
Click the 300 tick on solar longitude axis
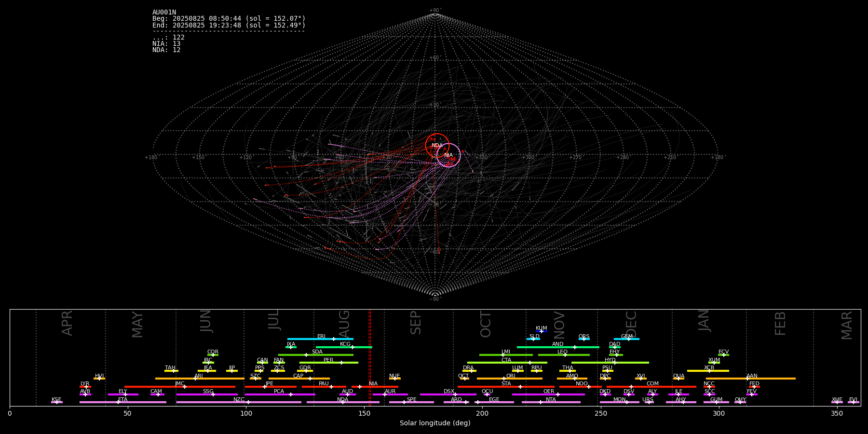(719, 413)
